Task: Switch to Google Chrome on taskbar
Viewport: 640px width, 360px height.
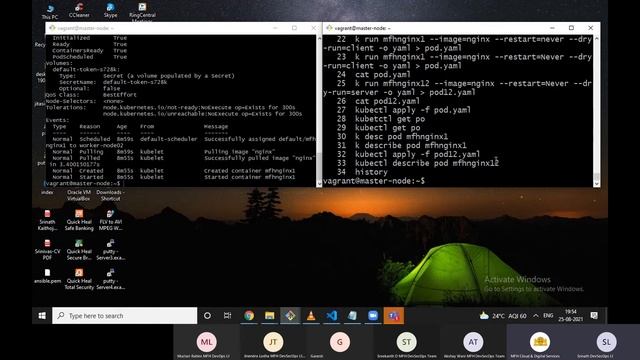Action: click(x=249, y=316)
